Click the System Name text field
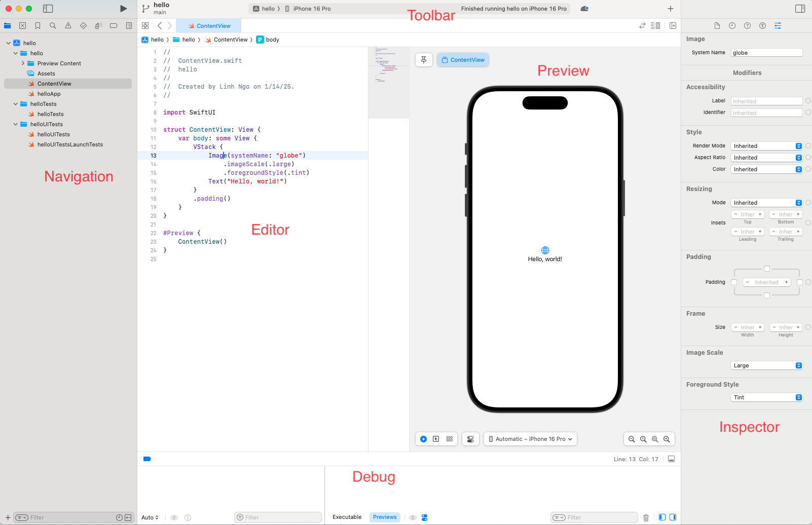The height and width of the screenshot is (525, 812). (766, 53)
